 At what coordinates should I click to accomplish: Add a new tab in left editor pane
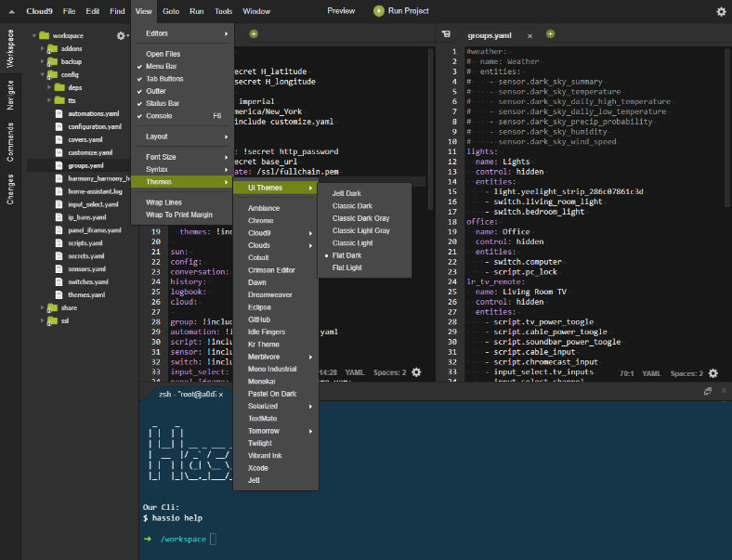click(254, 33)
